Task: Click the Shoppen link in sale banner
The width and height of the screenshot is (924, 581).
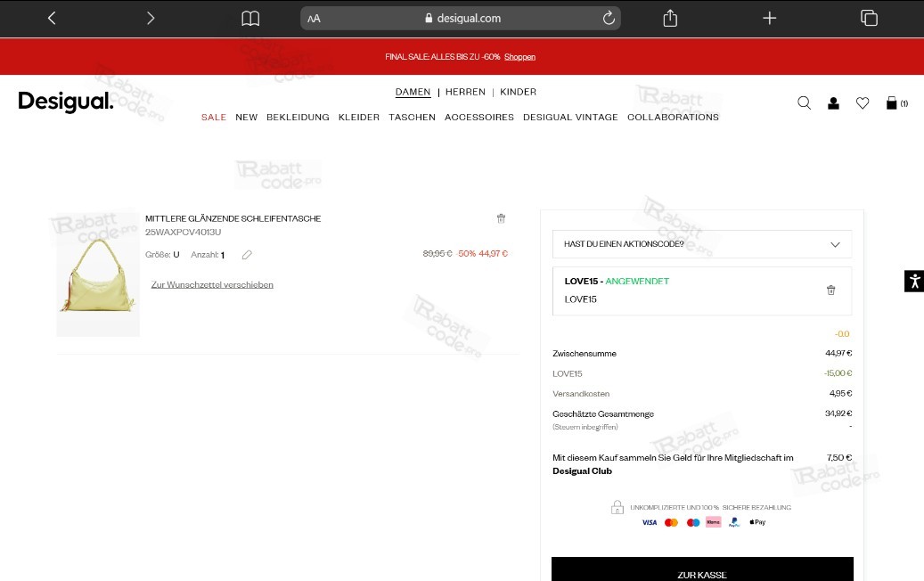Action: coord(519,56)
